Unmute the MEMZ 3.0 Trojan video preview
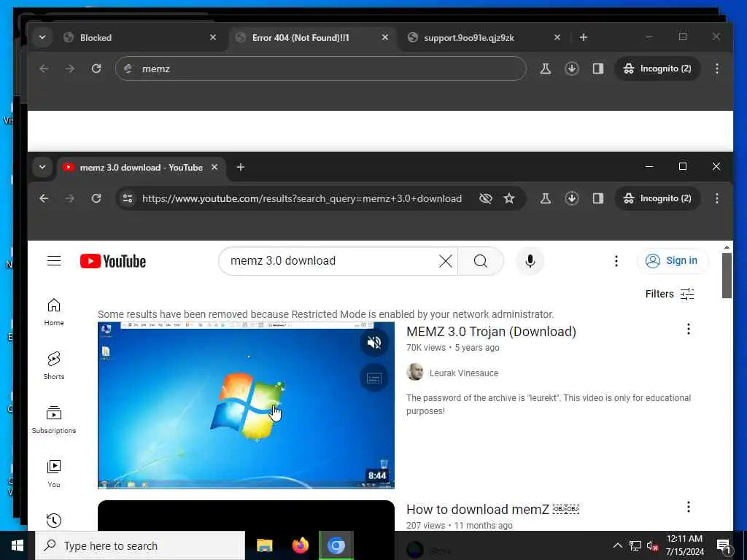Screen dimensions: 747x560 374,343
